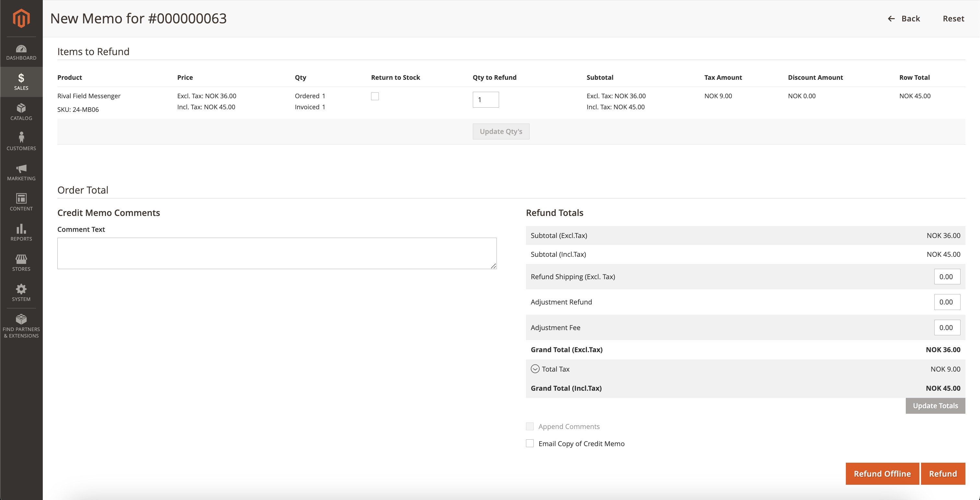Click the Row Total NOK 45.00 value
The width and height of the screenshot is (980, 500).
pos(915,96)
